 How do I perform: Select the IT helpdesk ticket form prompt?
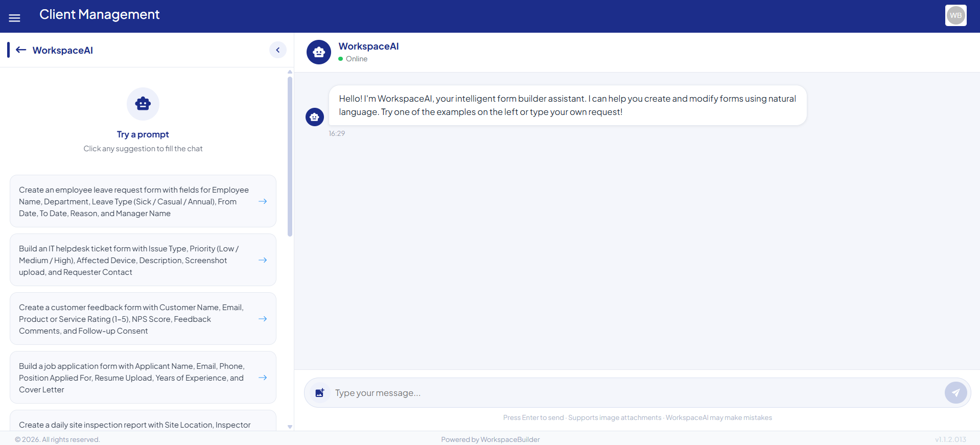tap(143, 260)
